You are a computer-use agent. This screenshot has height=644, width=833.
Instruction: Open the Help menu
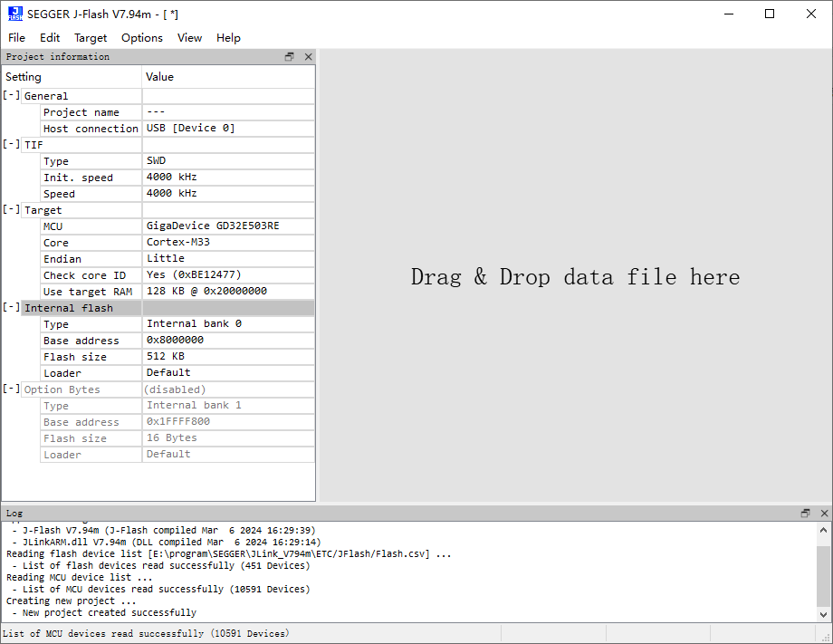(228, 38)
